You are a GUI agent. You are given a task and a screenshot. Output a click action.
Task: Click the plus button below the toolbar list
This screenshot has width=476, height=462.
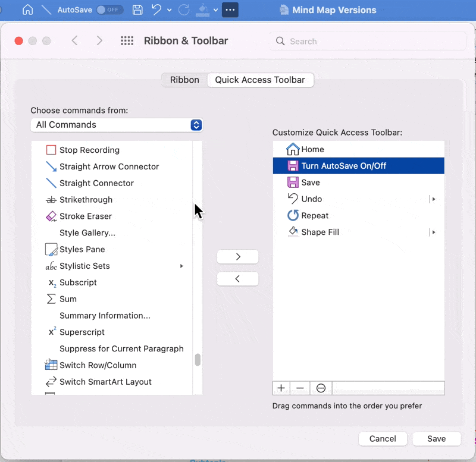point(281,388)
